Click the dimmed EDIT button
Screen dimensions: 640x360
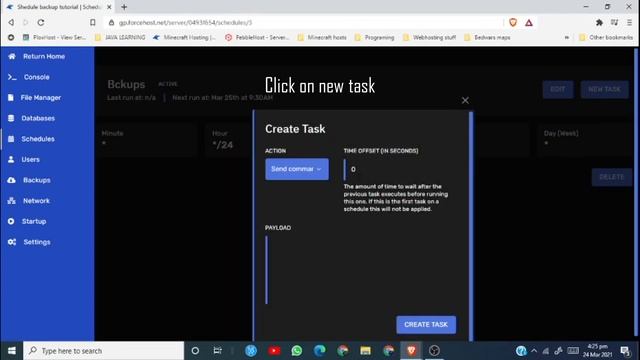(x=558, y=89)
